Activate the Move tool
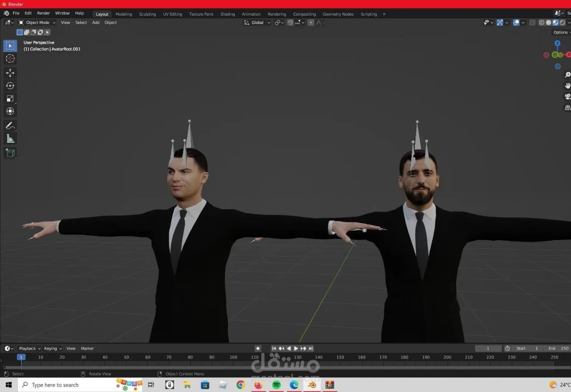The width and height of the screenshot is (571, 392). click(10, 73)
